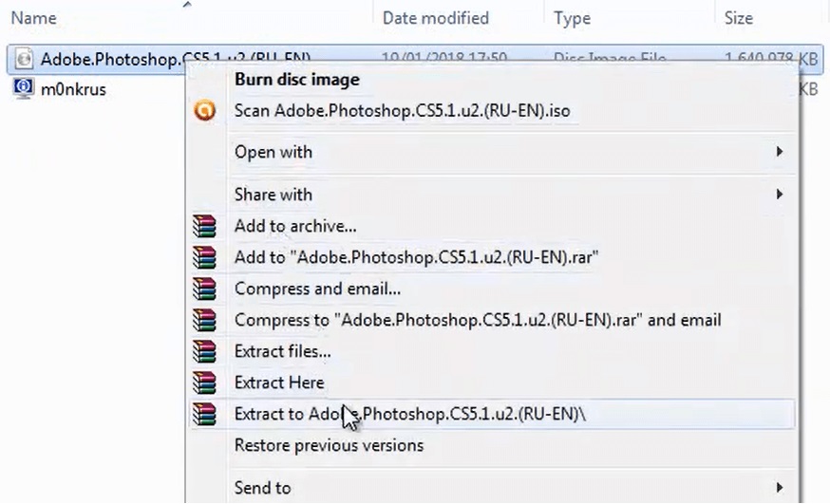Screen dimensions: 830x504
Task: Select the Adobe.Photoshop.CS5.1 file name
Action: (175, 58)
